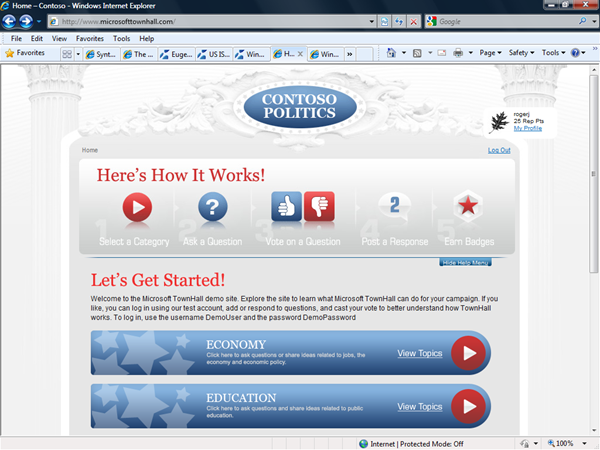Click the red thumbs down icon
Image resolution: width=600 pixels, height=450 pixels.
(x=319, y=207)
